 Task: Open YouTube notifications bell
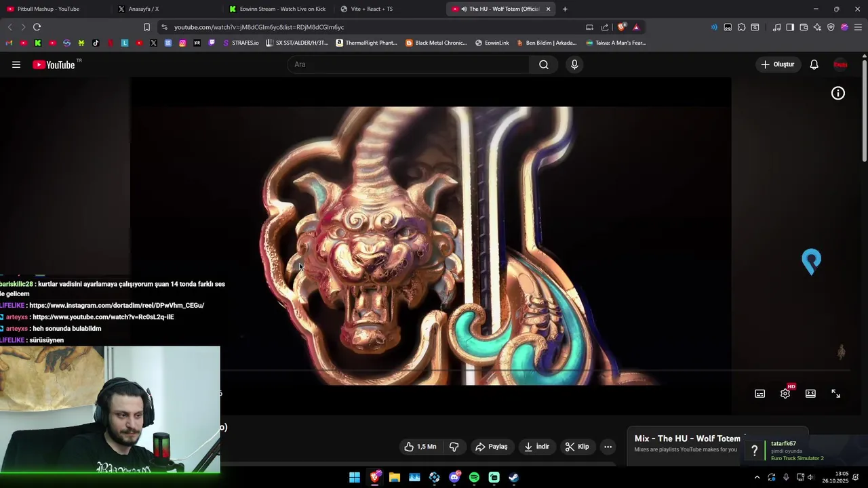[814, 64]
